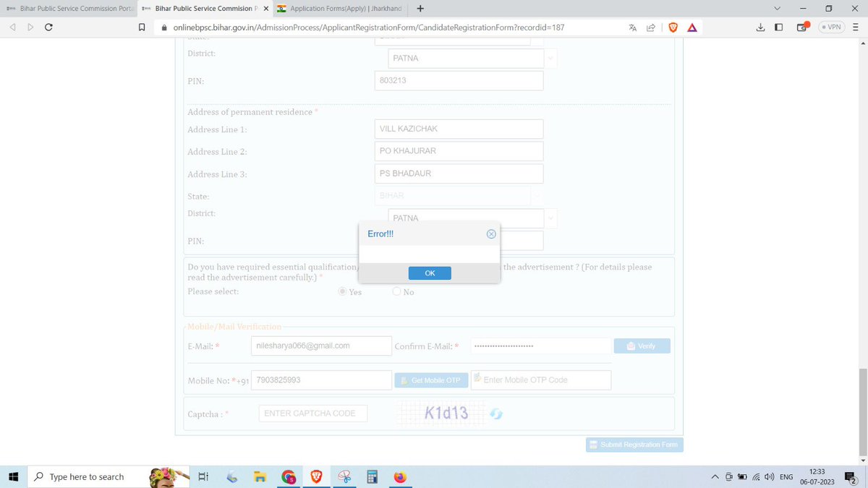Select the No radio button
Image resolution: width=868 pixels, height=488 pixels.
tap(396, 291)
